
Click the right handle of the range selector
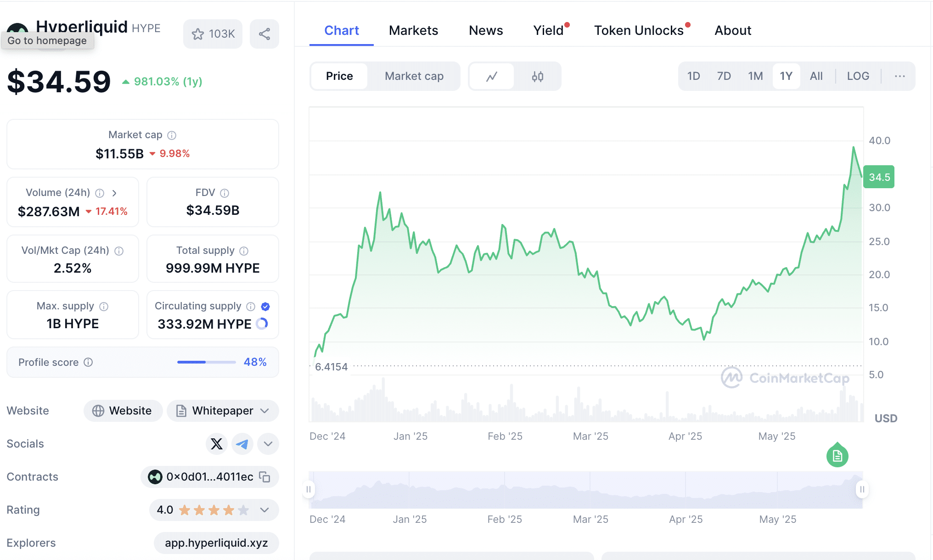tap(862, 489)
